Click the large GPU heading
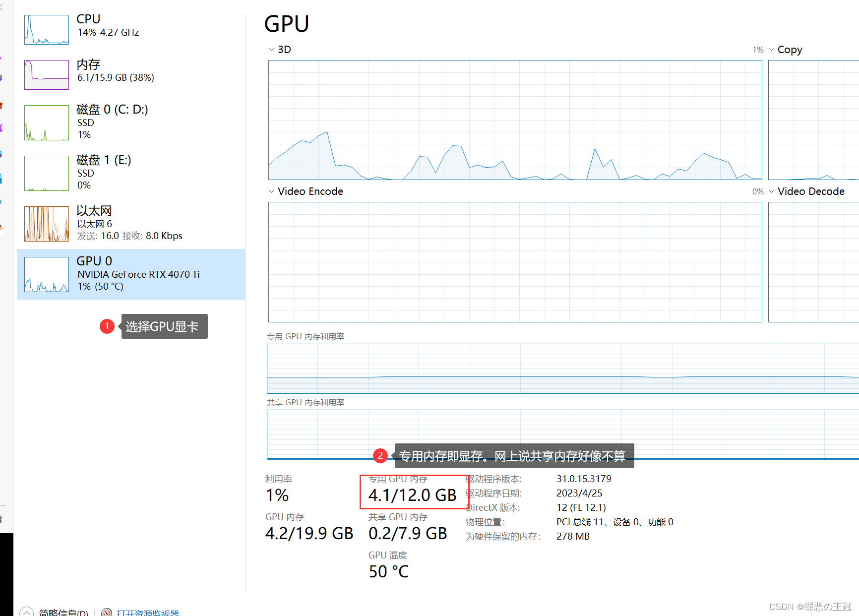 pyautogui.click(x=287, y=24)
